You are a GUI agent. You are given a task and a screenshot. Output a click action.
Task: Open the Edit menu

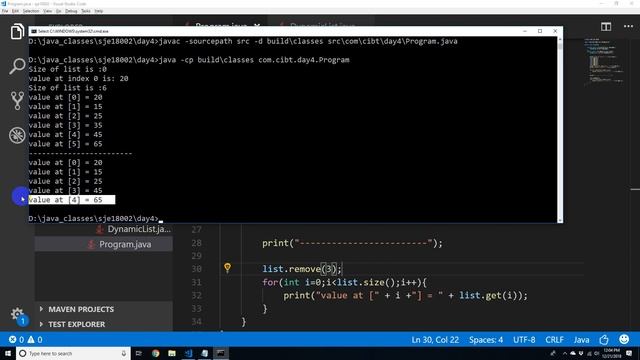pyautogui.click(x=16, y=11)
